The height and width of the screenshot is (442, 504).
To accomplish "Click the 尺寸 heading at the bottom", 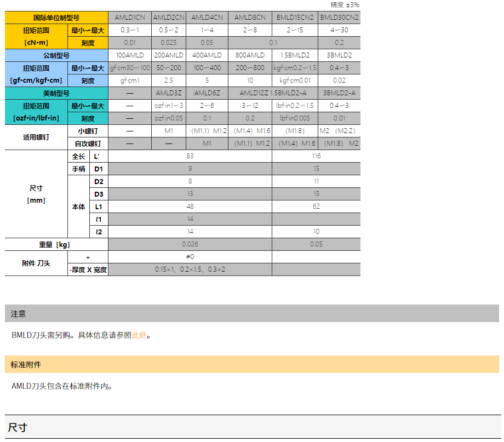I will 18,427.
